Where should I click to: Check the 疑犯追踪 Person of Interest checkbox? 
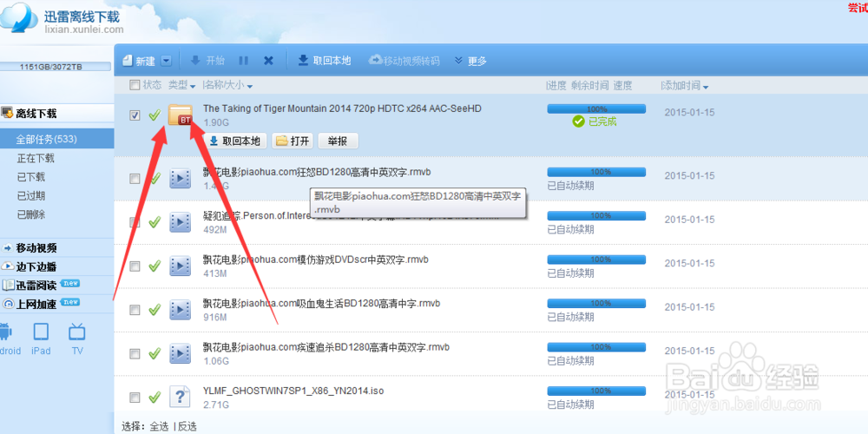[135, 222]
